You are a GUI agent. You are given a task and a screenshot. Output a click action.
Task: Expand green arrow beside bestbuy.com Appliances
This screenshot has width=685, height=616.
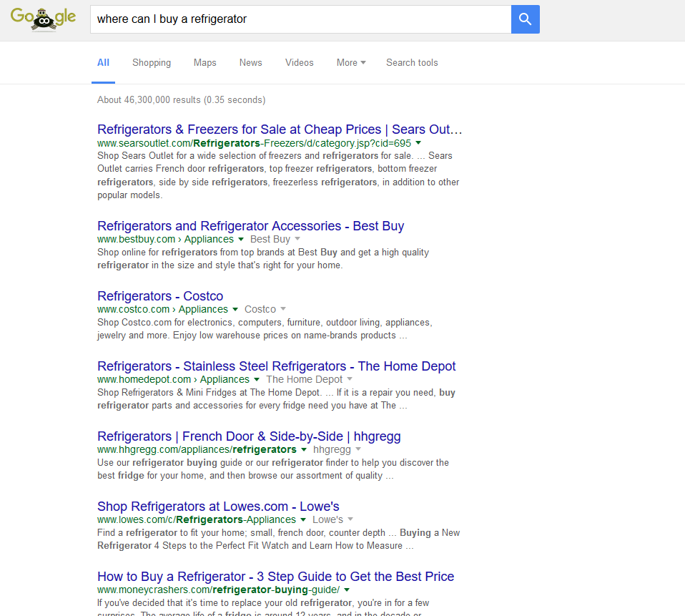click(241, 240)
